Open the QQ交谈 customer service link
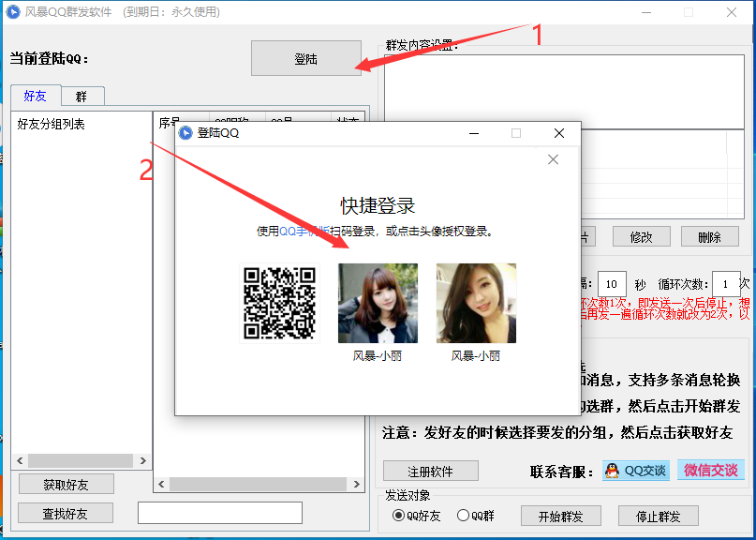The height and width of the screenshot is (540, 756). (x=636, y=471)
